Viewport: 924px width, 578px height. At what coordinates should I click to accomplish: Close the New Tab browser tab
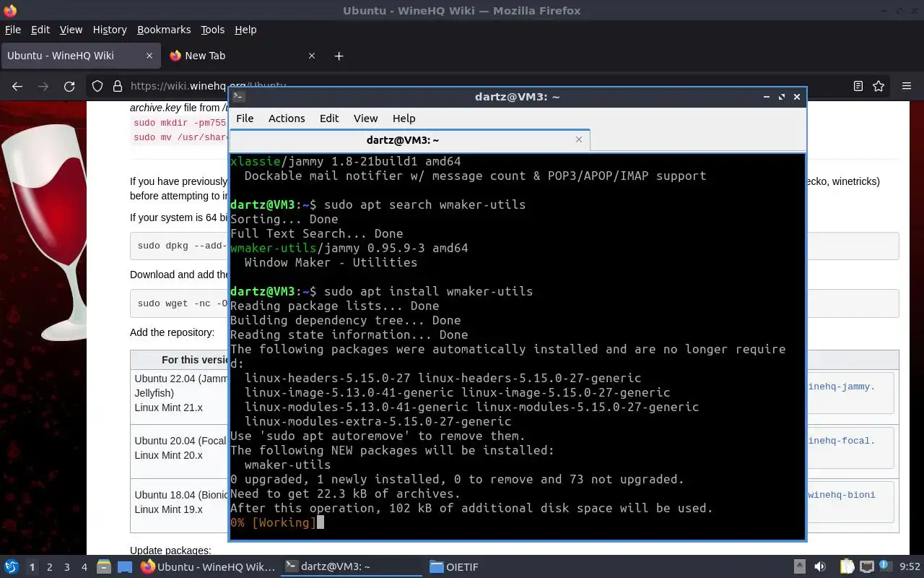312,56
